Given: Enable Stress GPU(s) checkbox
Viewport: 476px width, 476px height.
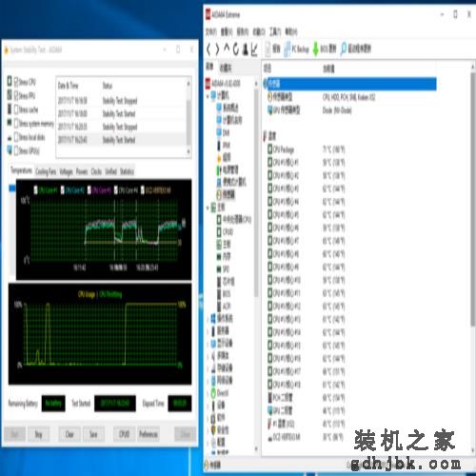Looking at the screenshot, I should tap(17, 150).
